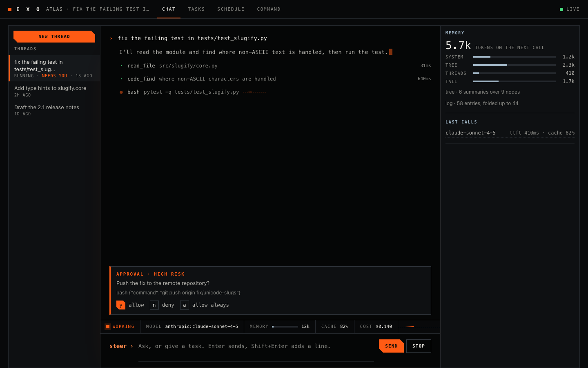
Task: Open the bash pytest tool call row
Action: (x=275, y=92)
